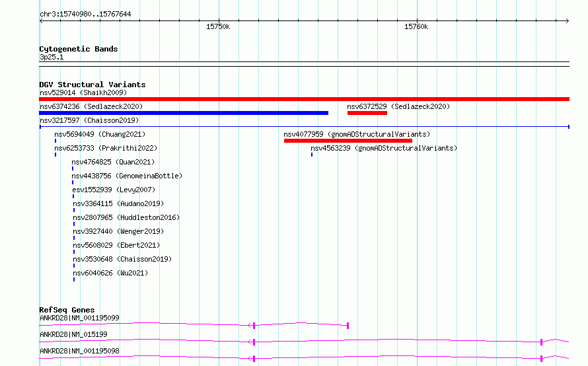Image resolution: width=588 pixels, height=366 pixels.
Task: Click variant label nsv3530648 (Chaisson2019)
Action: (x=122, y=259)
